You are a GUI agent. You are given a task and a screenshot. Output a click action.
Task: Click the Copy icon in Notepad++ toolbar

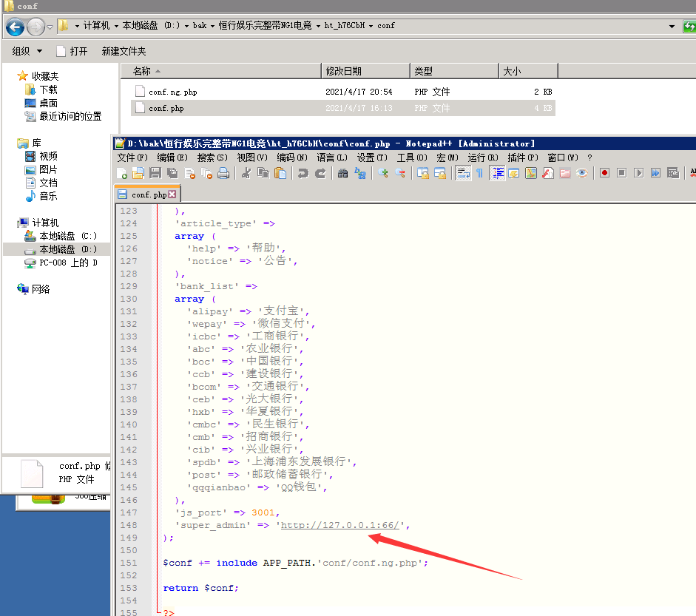coord(263,173)
